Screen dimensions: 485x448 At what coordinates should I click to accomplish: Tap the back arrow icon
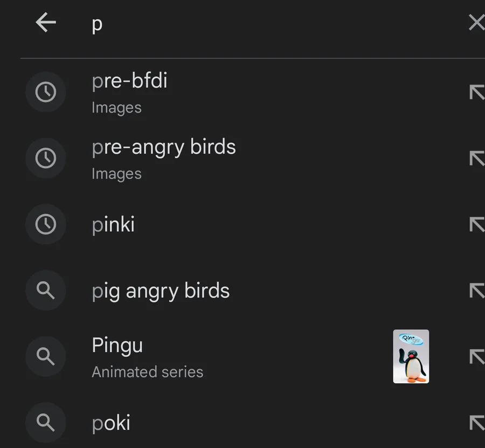[x=46, y=22]
